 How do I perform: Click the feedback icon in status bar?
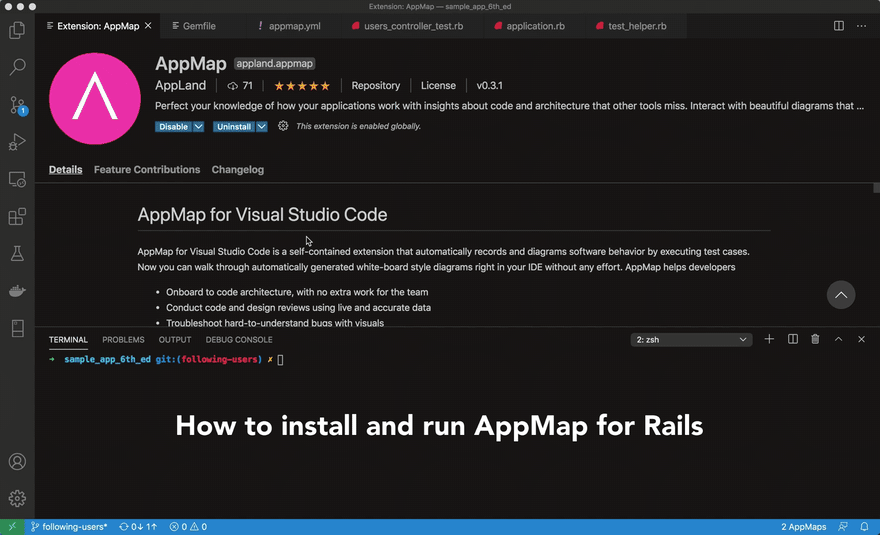[x=842, y=527]
